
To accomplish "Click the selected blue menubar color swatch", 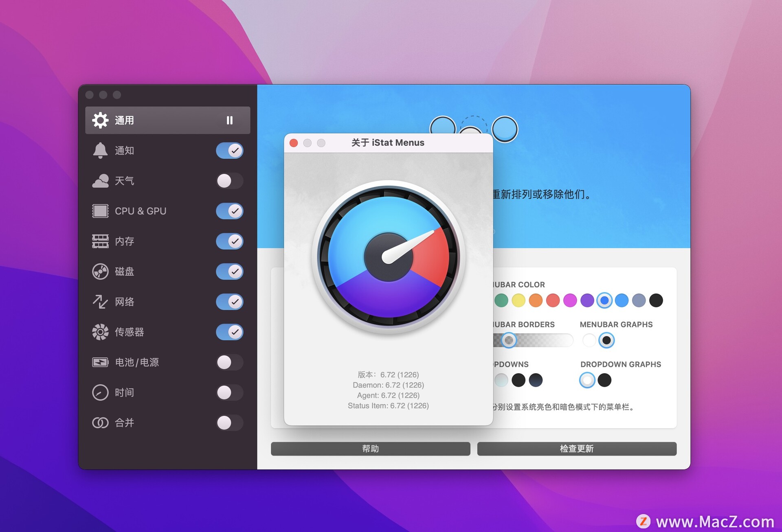I will coord(604,300).
